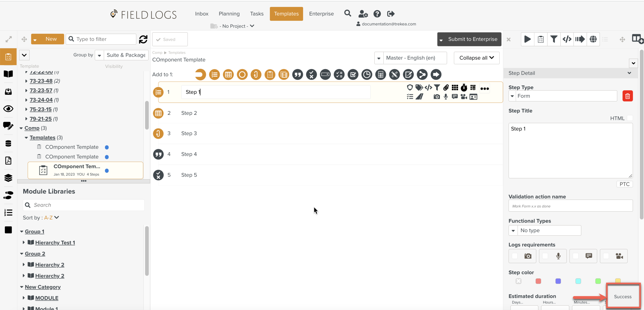Click the ID card icon on Step 1

click(x=473, y=97)
